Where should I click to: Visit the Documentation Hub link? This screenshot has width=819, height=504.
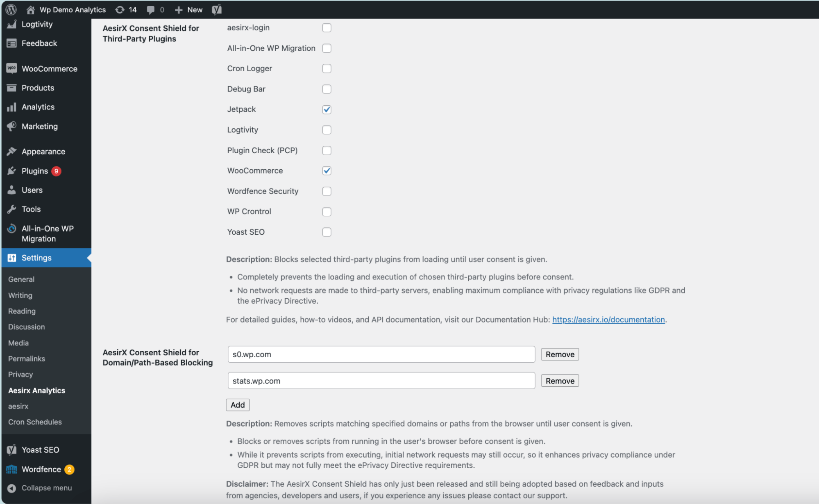point(608,320)
